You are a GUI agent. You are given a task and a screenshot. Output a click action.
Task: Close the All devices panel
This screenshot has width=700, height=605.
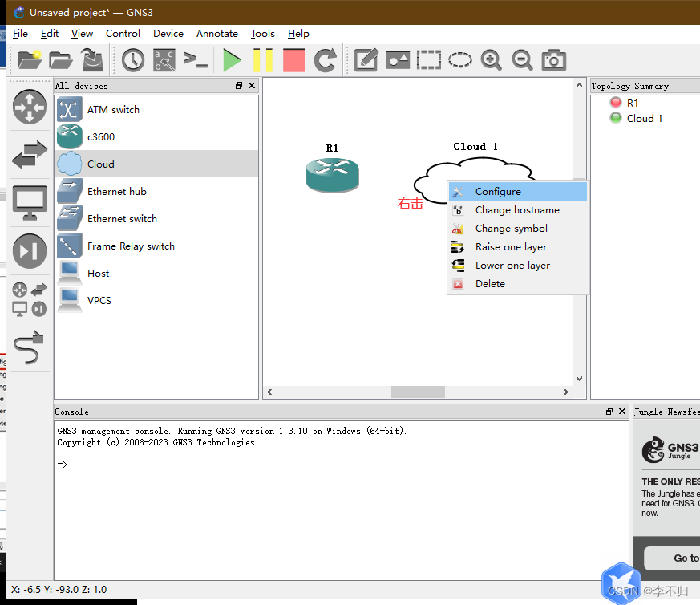252,85
